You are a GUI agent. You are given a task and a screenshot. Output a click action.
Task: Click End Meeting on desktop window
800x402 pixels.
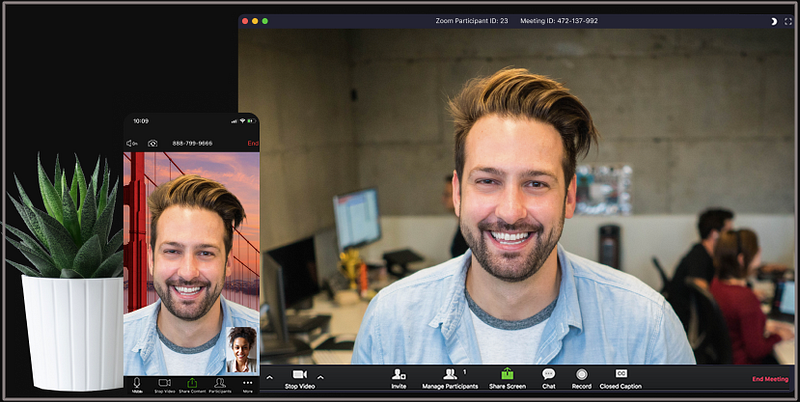click(x=770, y=379)
